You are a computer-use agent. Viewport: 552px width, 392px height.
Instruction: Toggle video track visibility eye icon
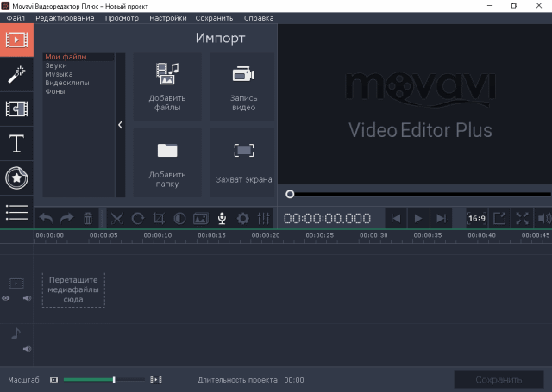(6, 298)
